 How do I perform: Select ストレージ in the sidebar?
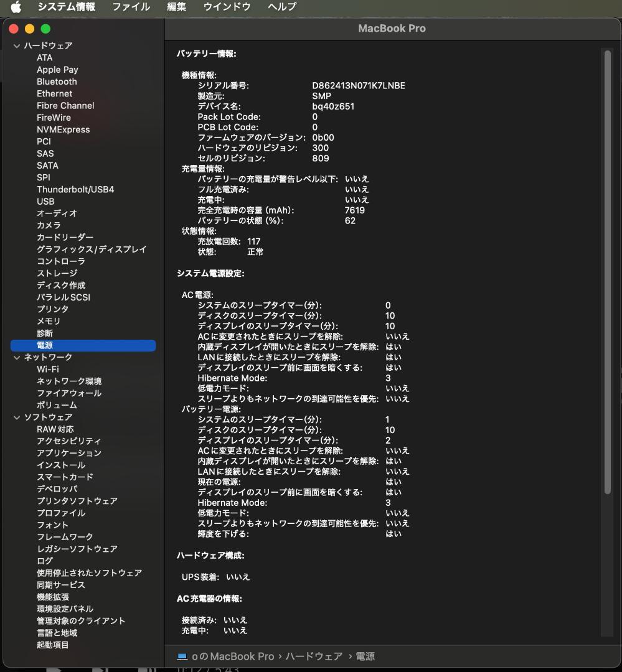(x=57, y=273)
